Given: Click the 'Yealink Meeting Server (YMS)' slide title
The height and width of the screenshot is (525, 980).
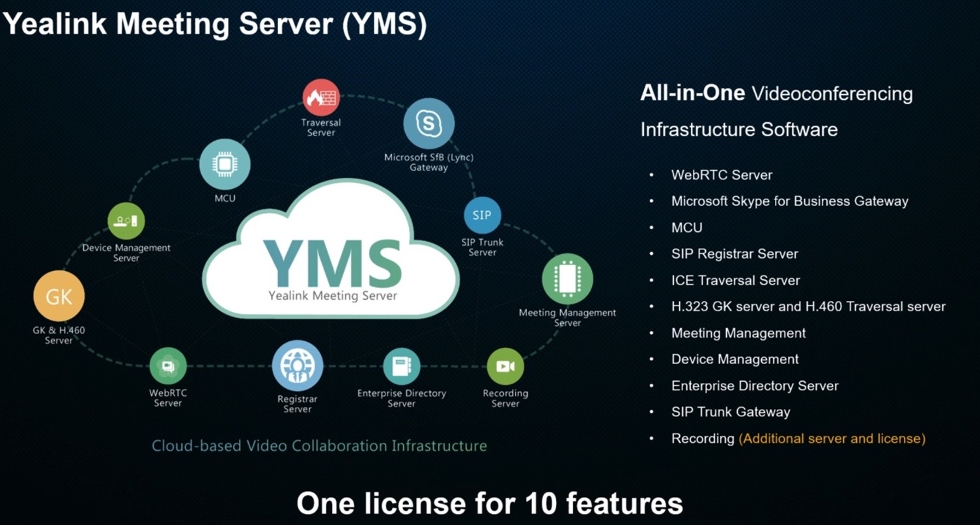Looking at the screenshot, I should pos(216,24).
